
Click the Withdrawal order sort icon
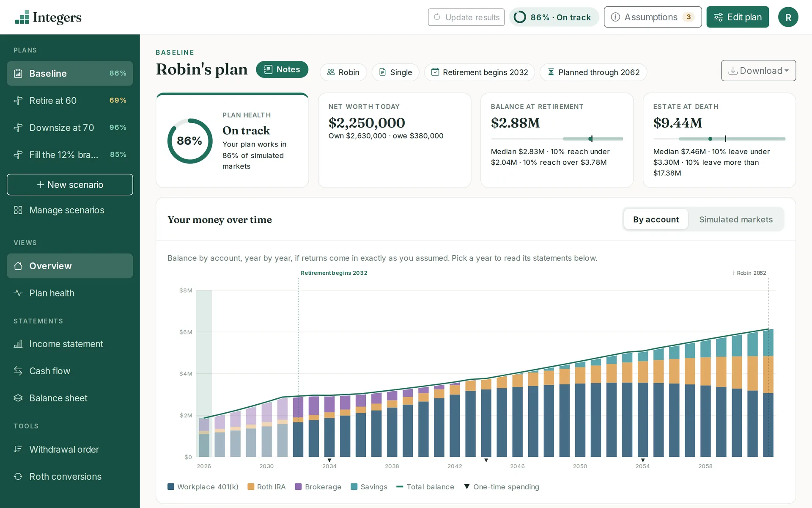[18, 449]
